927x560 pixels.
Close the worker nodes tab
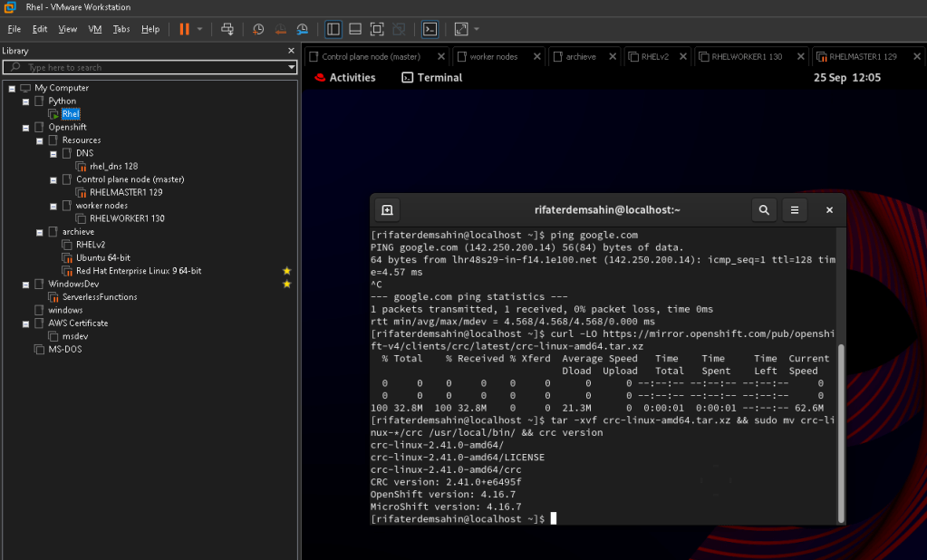coord(536,57)
